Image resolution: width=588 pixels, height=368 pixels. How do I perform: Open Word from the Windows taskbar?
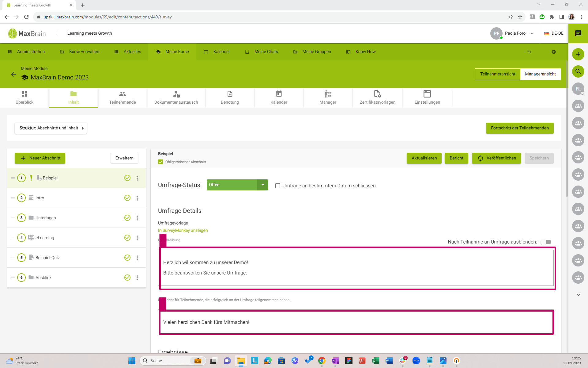coord(389,361)
